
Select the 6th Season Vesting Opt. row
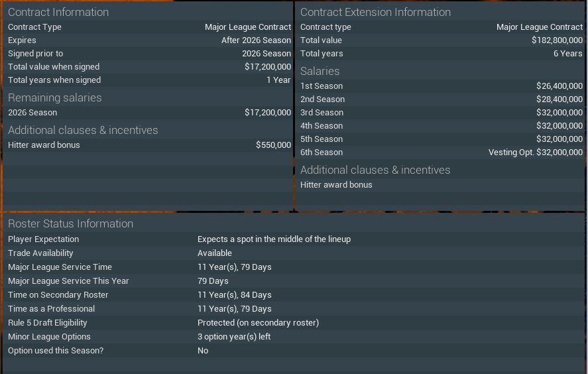(441, 153)
